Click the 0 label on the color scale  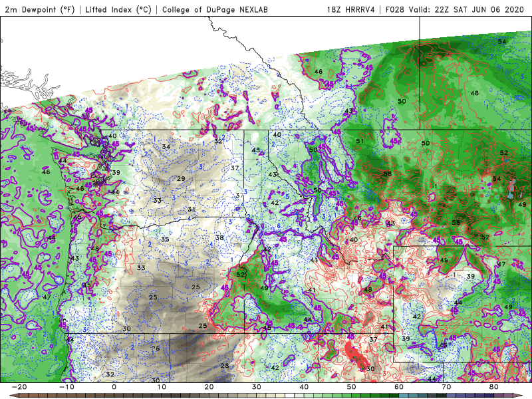(x=114, y=387)
